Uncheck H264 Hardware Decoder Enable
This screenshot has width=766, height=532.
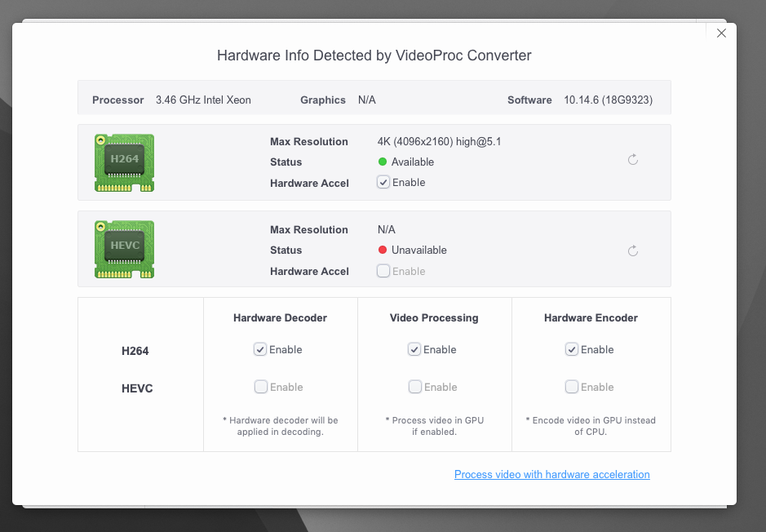click(260, 349)
